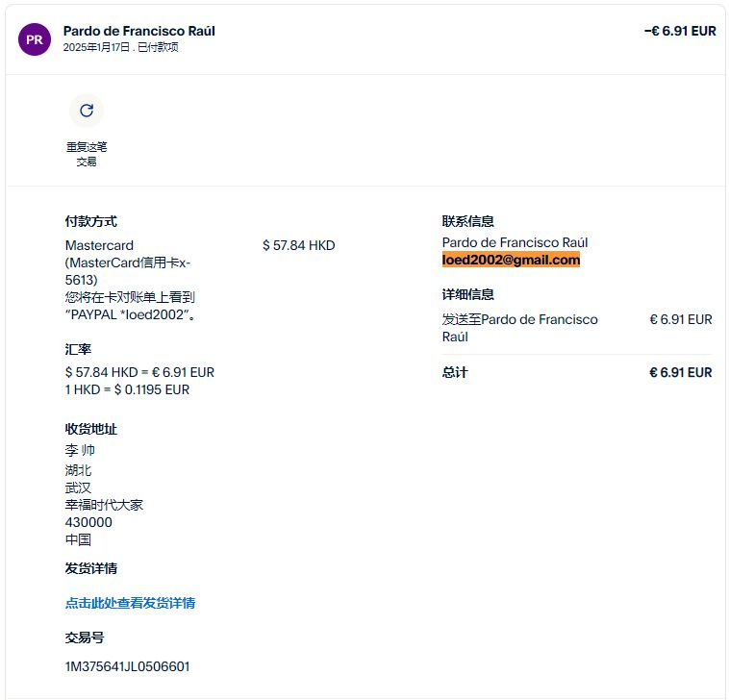Click the contact name under 联系信息

click(x=515, y=242)
